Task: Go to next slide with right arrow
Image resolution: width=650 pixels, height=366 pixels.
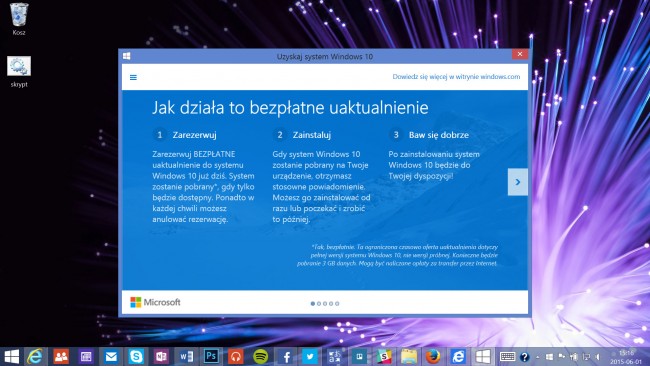Action: (x=518, y=182)
